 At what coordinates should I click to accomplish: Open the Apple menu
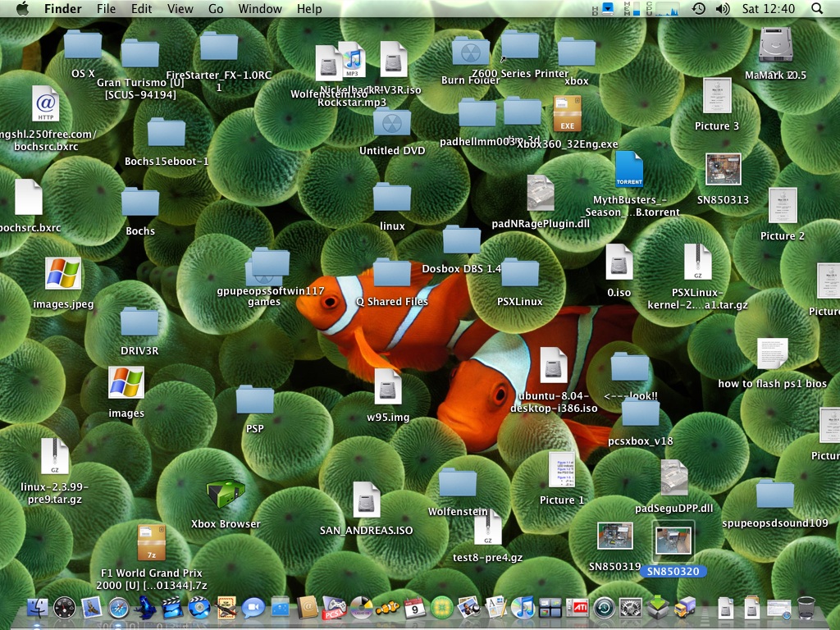pos(22,9)
